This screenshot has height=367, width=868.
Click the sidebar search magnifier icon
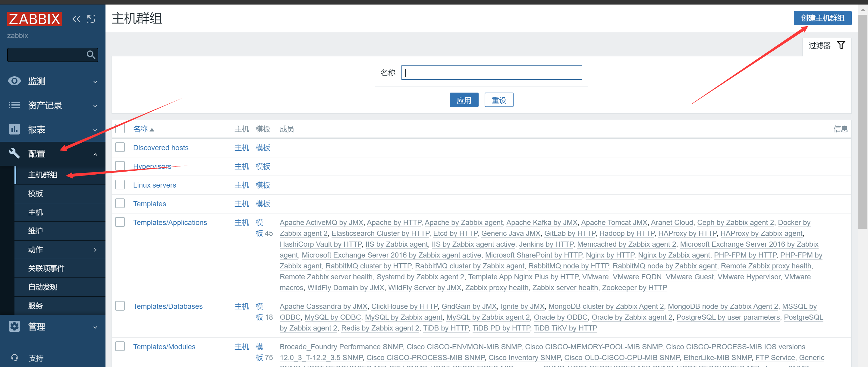tap(91, 55)
